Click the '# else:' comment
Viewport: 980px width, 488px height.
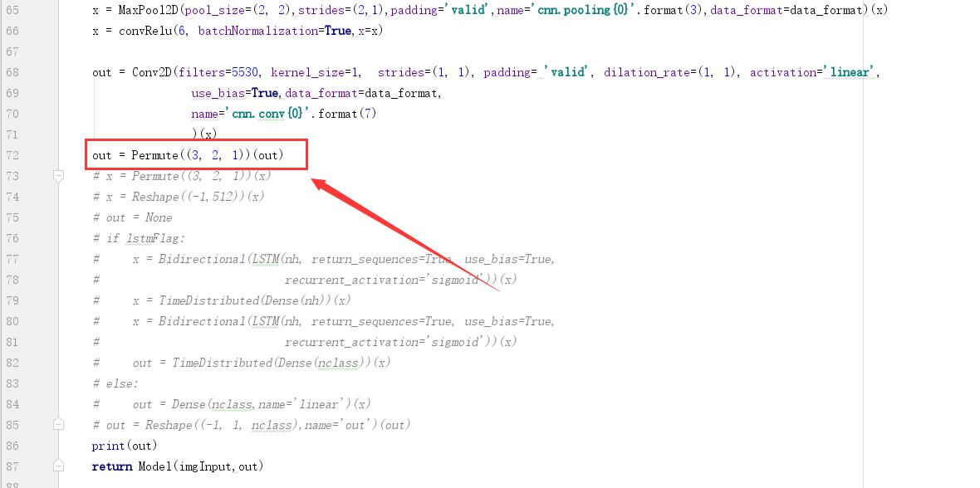[115, 383]
